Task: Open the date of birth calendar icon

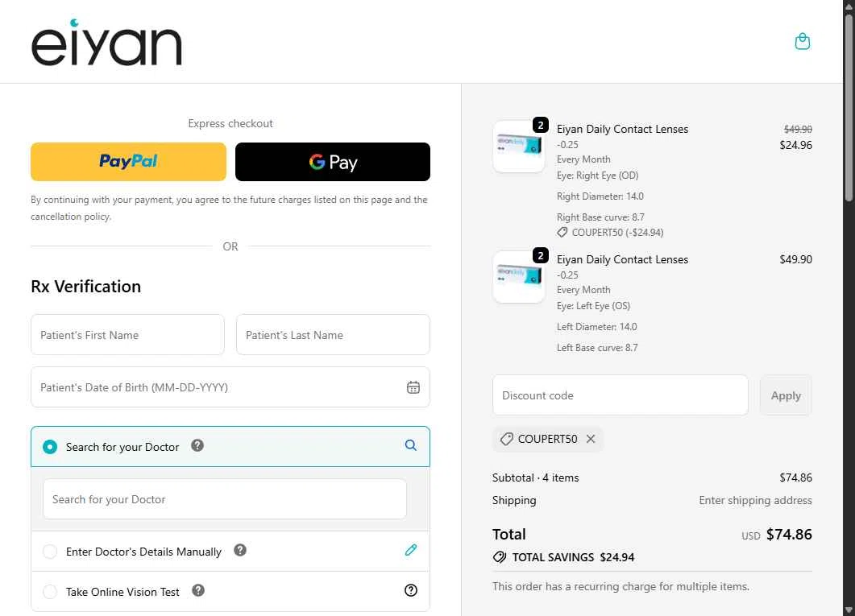Action: 413,387
